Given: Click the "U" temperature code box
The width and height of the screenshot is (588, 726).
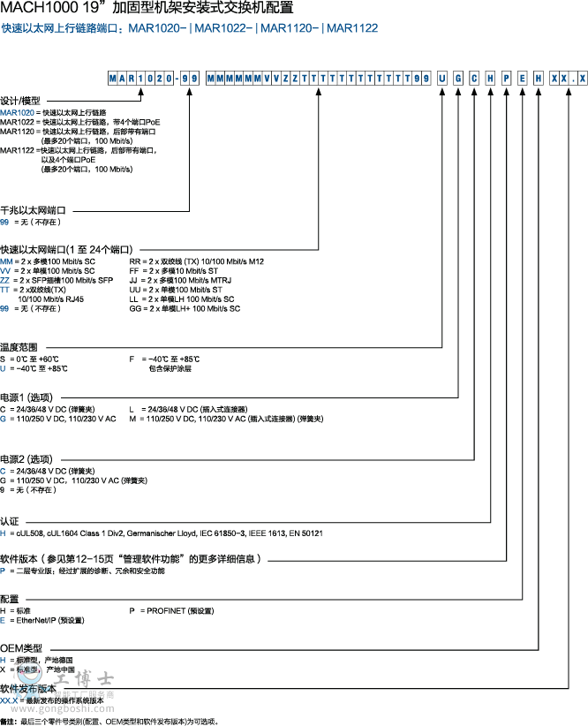Looking at the screenshot, I should pyautogui.click(x=442, y=79).
